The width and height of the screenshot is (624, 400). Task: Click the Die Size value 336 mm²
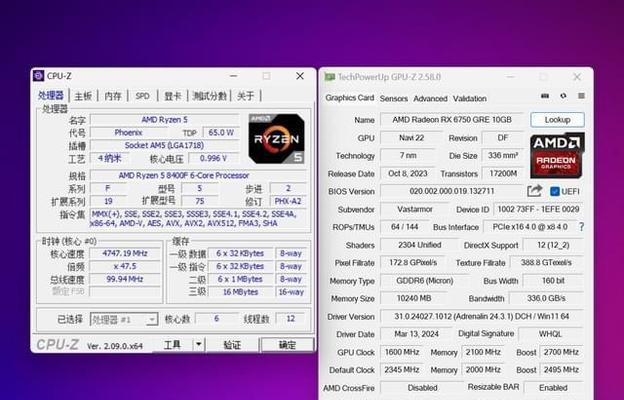(503, 156)
